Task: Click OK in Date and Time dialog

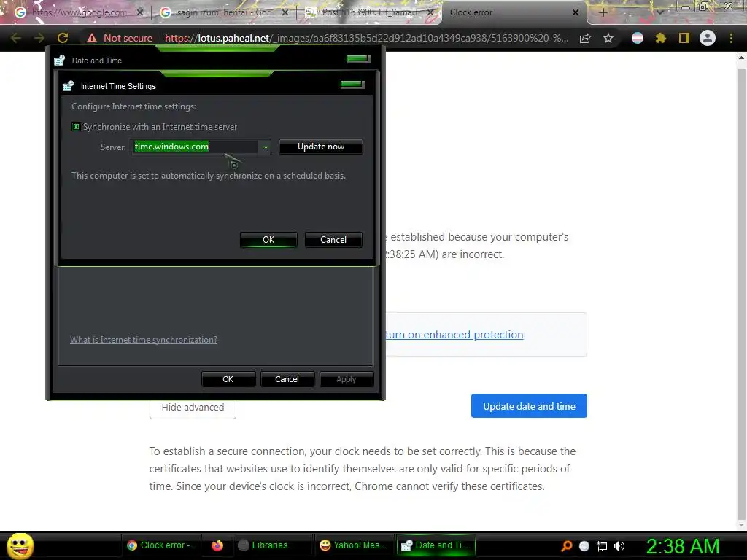Action: click(x=228, y=379)
